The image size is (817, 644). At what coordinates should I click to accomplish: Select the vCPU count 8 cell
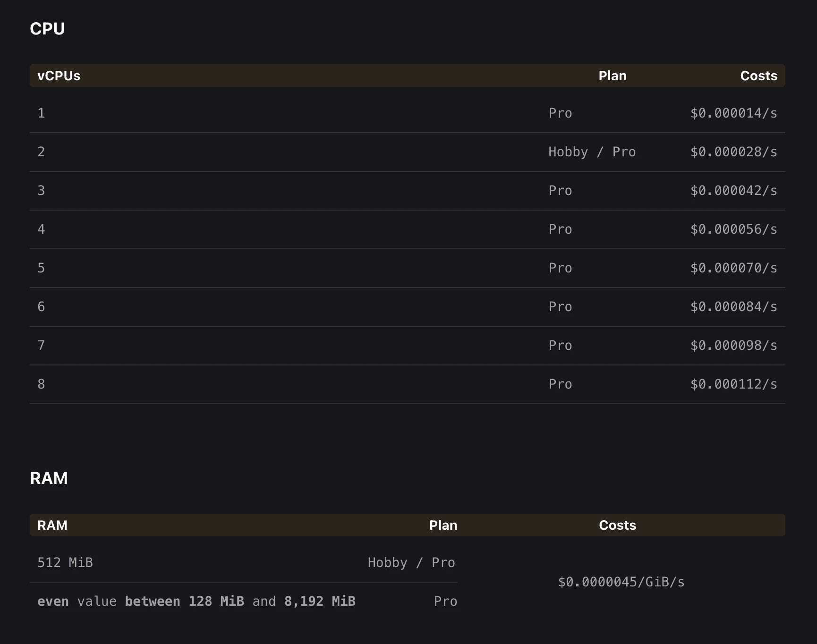(x=41, y=384)
